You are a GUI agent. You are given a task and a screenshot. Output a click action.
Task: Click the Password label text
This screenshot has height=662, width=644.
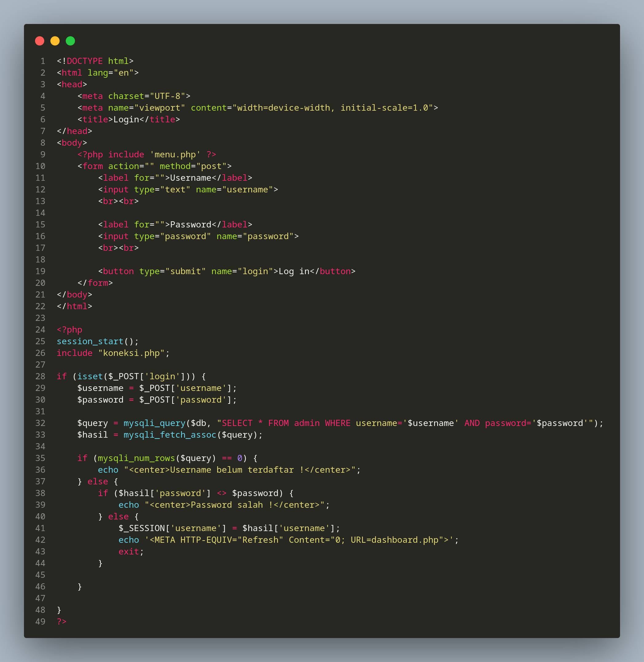(x=190, y=225)
